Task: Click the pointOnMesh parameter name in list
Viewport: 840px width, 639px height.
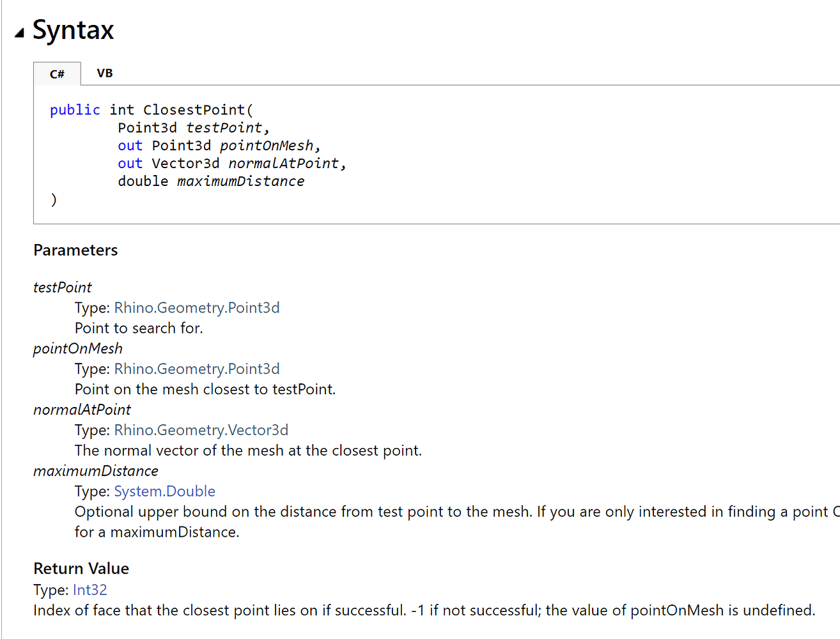Action: tap(78, 349)
